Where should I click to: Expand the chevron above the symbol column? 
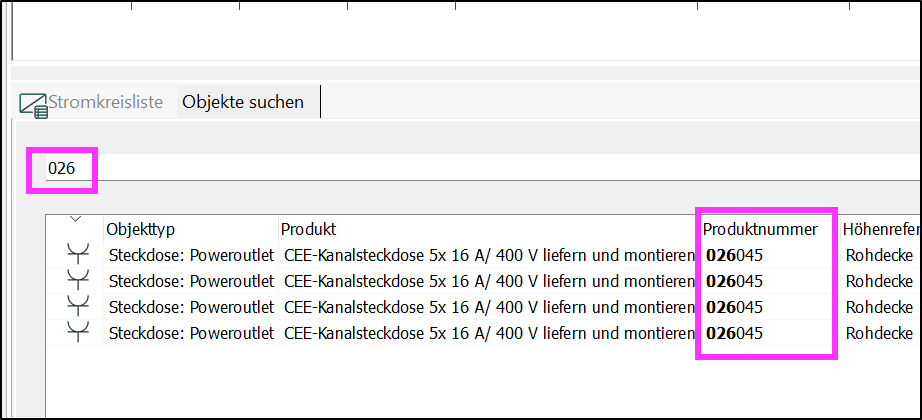(75, 219)
